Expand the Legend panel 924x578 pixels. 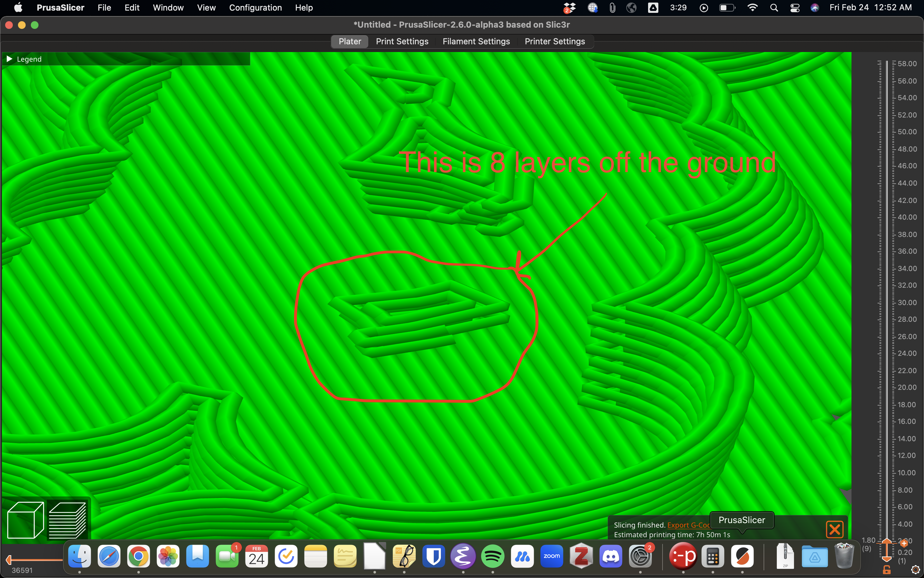(10, 59)
